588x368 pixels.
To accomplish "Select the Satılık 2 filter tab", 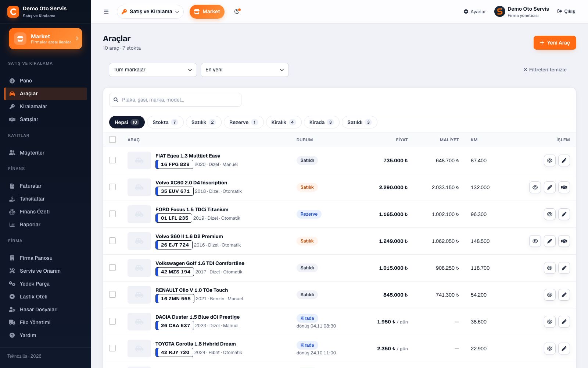I will click(204, 122).
